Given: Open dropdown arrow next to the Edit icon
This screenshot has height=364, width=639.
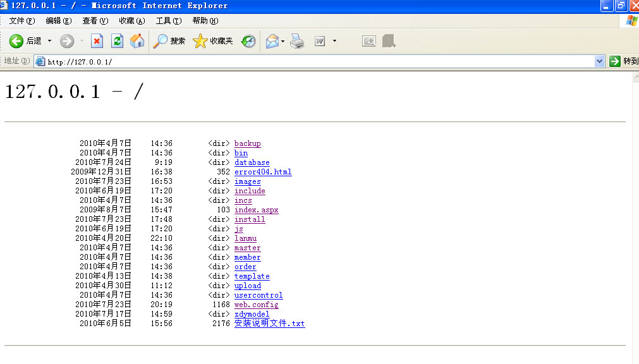Looking at the screenshot, I should (334, 42).
